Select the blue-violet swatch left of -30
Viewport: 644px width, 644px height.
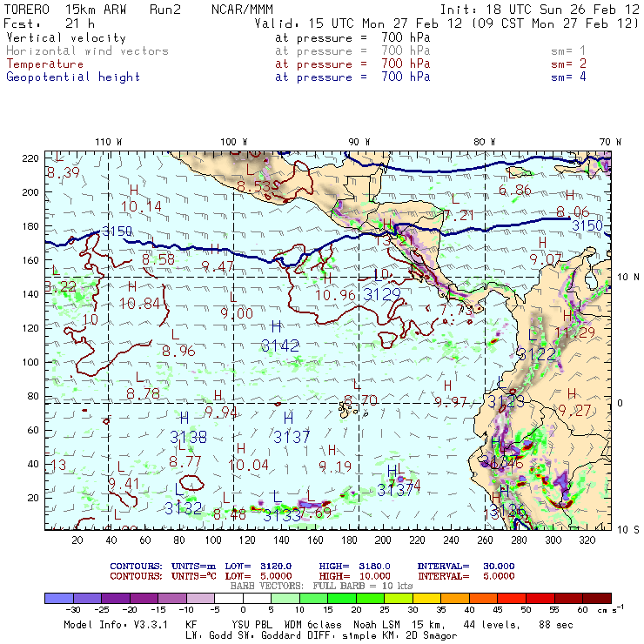(x=59, y=599)
